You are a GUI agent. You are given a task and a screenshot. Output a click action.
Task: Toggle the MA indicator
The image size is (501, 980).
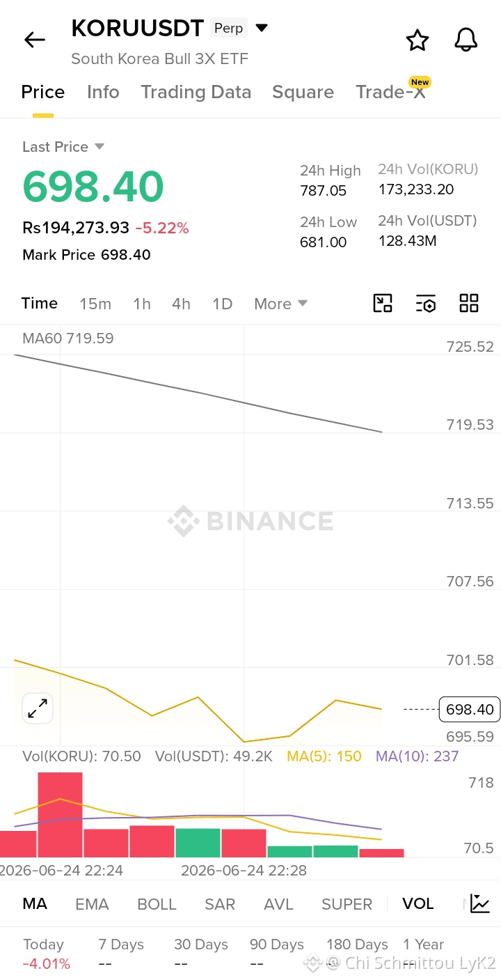pos(35,904)
